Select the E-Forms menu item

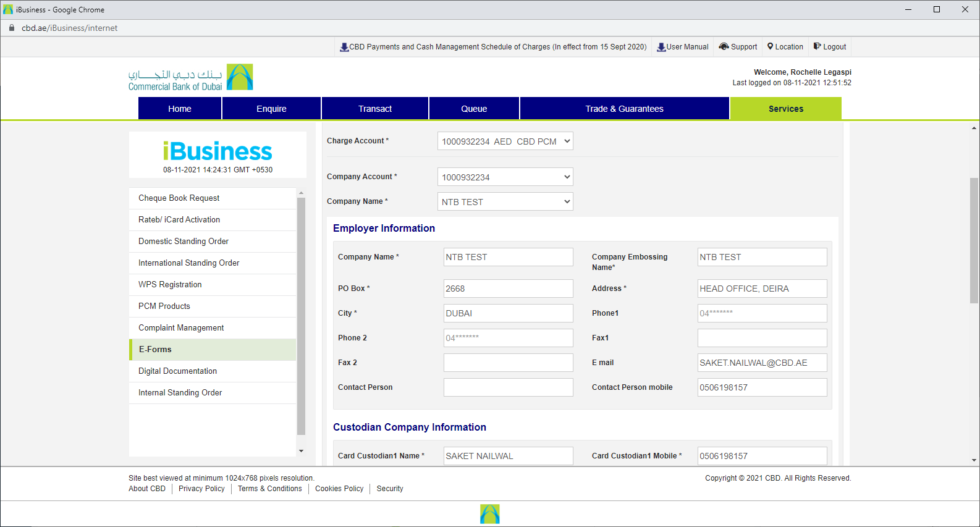click(x=213, y=350)
